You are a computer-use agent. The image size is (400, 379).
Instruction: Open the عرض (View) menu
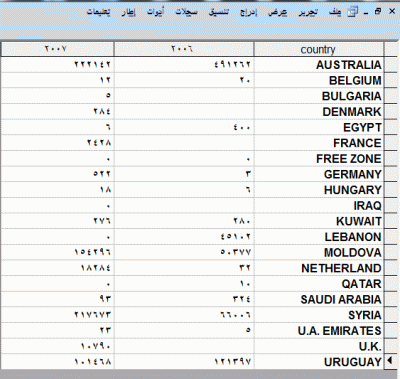tap(278, 12)
